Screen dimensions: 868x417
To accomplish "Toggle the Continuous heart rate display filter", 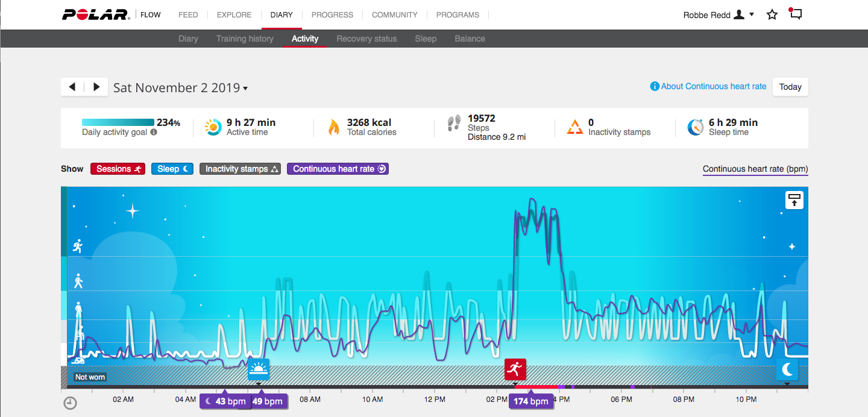I will (338, 169).
